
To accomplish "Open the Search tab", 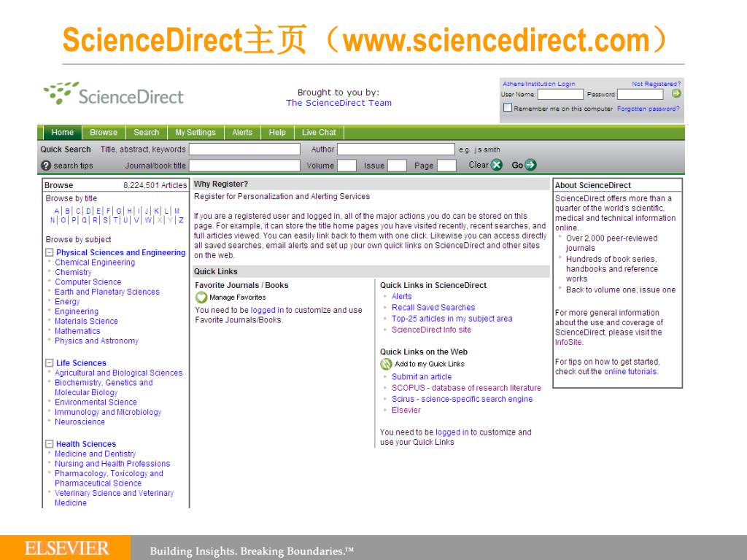I will 146,133.
